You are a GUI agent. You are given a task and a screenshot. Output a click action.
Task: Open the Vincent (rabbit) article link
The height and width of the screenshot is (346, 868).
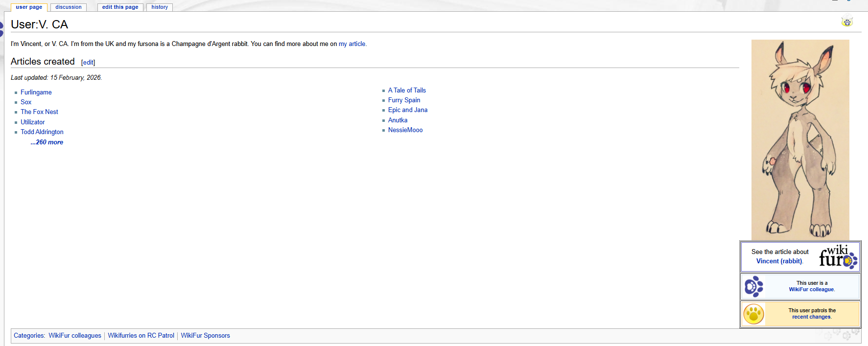779,261
